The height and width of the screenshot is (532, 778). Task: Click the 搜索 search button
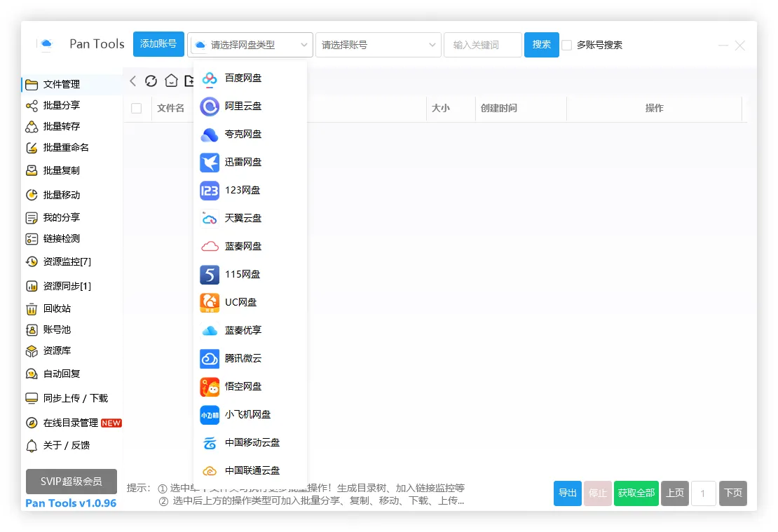pyautogui.click(x=541, y=44)
